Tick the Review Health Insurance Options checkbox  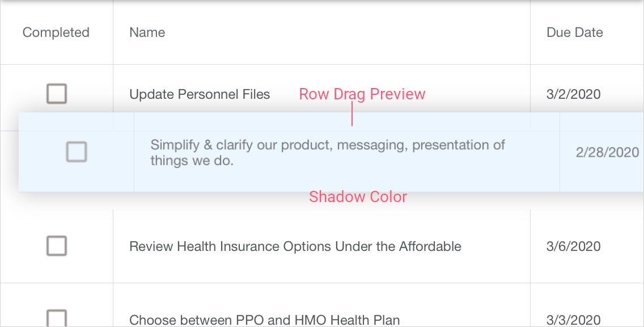57,246
